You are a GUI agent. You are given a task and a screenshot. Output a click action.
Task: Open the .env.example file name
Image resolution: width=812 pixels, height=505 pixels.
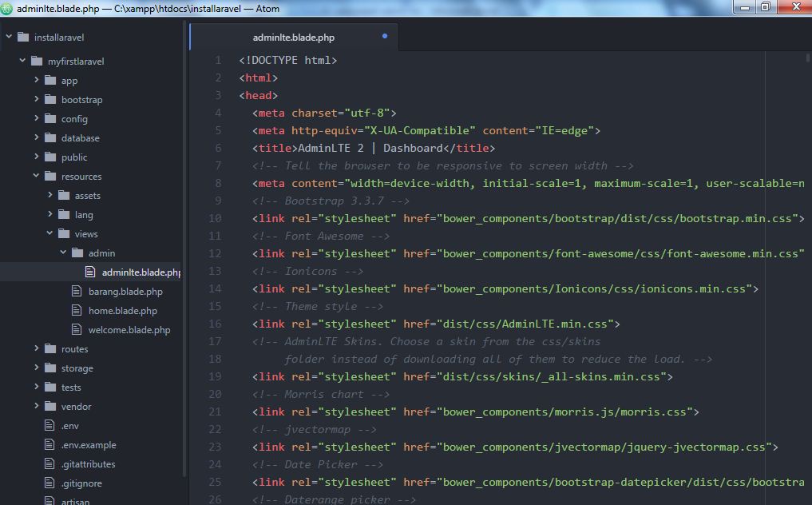(89, 445)
